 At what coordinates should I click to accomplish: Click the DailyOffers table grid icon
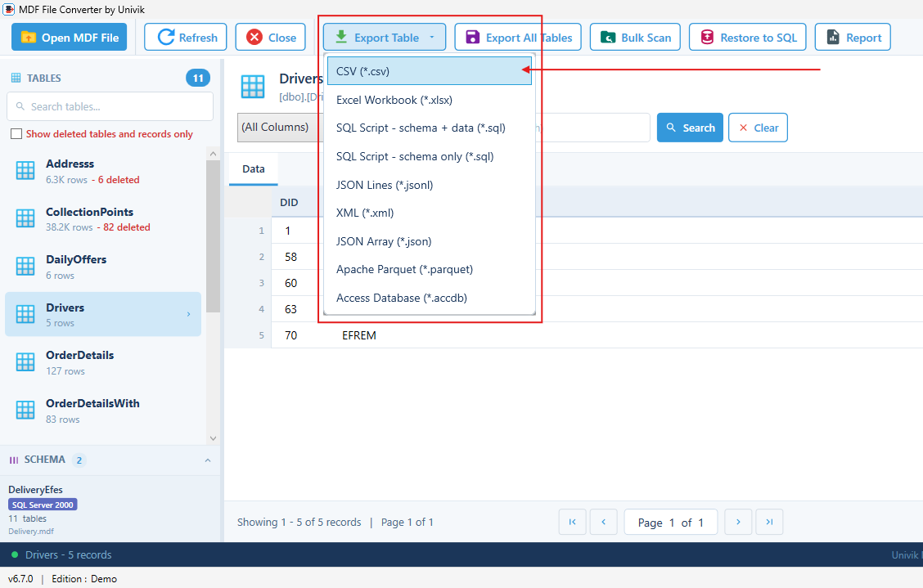pyautogui.click(x=25, y=266)
